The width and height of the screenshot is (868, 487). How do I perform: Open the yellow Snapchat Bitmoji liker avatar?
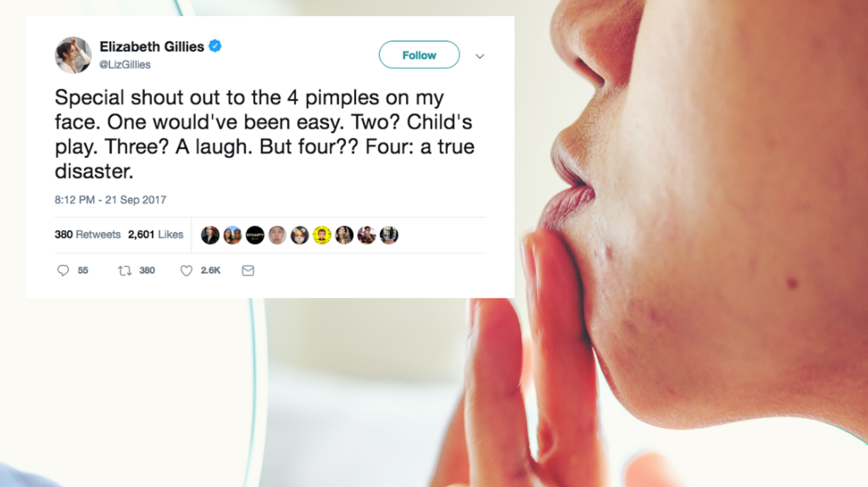coord(322,235)
